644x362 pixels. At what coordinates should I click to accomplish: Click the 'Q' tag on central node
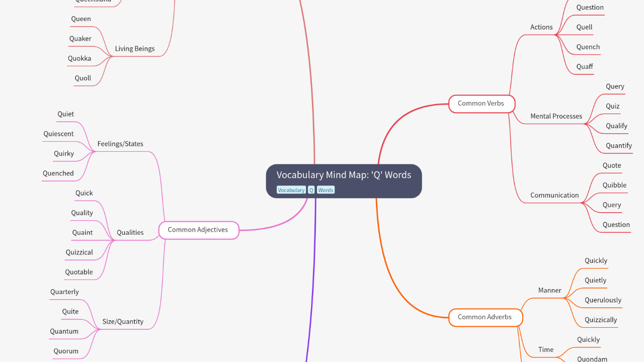point(311,190)
